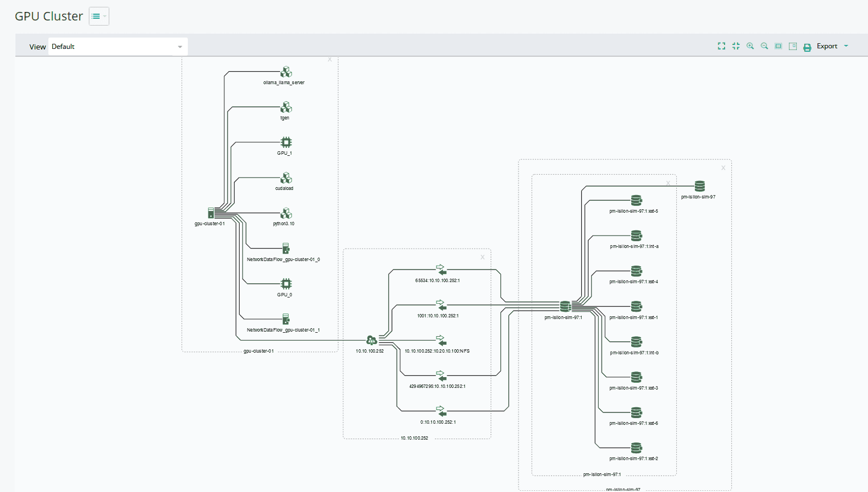Click the pm-isilon-sim-97:1:ext-5 storage icon
868x492 pixels.
(x=636, y=200)
